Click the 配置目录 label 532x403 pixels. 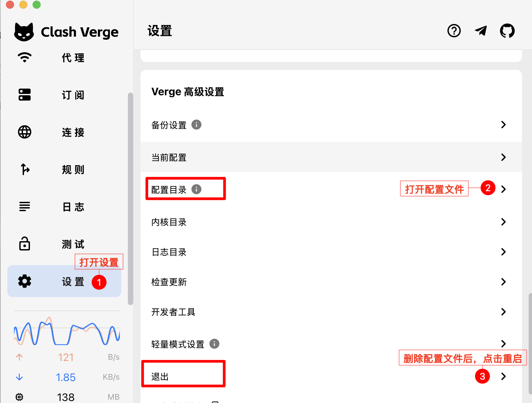pos(169,190)
